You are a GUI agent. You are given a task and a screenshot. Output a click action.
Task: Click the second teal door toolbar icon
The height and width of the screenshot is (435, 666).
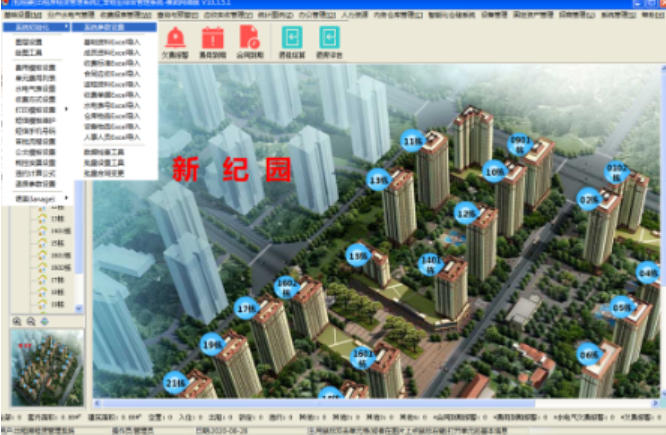329,37
